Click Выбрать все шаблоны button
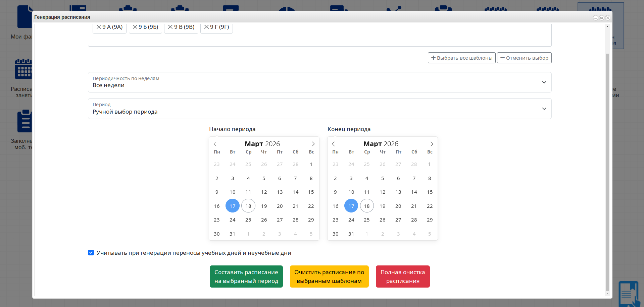This screenshot has width=644, height=307. click(461, 58)
